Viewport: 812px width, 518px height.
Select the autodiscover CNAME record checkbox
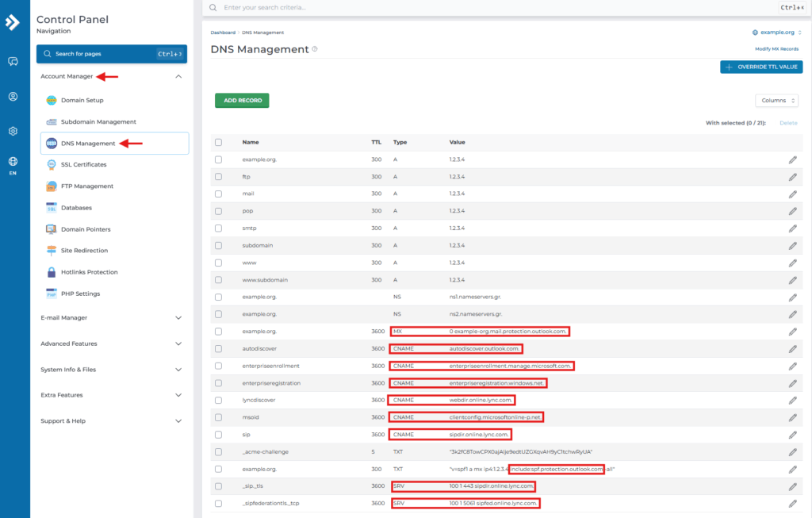pos(219,348)
